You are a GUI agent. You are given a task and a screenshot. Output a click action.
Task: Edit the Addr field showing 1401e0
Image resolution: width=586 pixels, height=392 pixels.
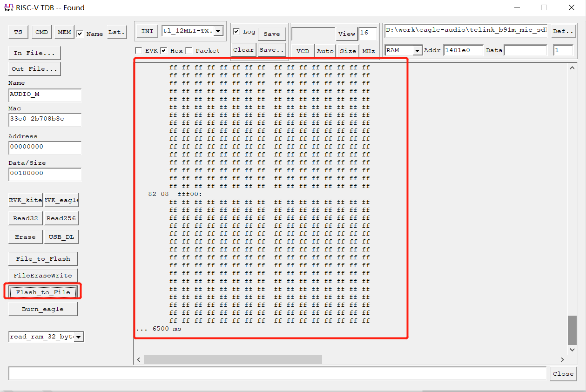(x=463, y=49)
